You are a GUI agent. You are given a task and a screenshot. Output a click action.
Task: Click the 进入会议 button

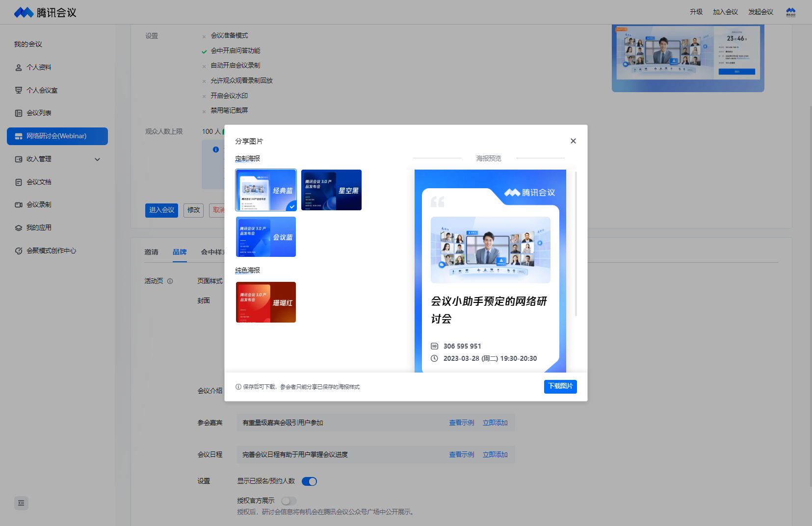coord(161,210)
